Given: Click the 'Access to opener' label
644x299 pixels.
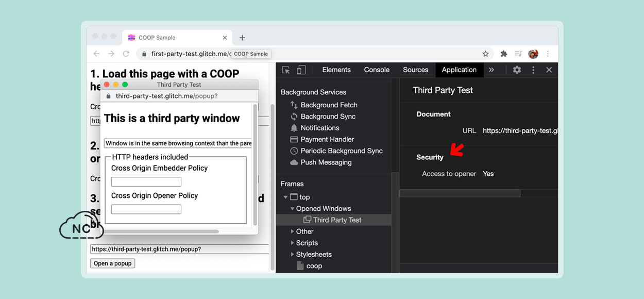Looking at the screenshot, I should click(449, 174).
